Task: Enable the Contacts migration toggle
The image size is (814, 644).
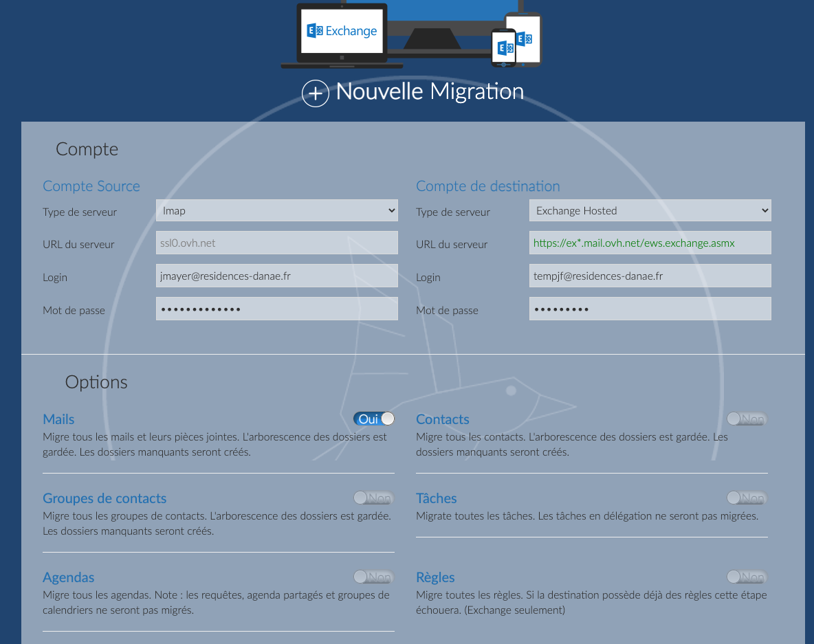Action: pyautogui.click(x=747, y=419)
